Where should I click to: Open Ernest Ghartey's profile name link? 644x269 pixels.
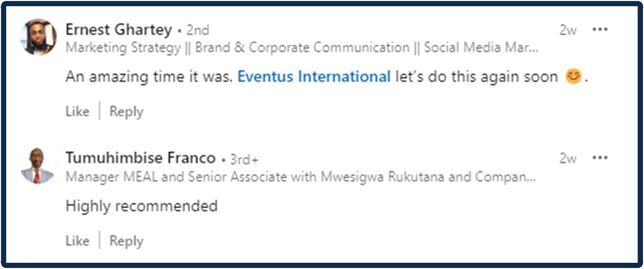point(118,30)
